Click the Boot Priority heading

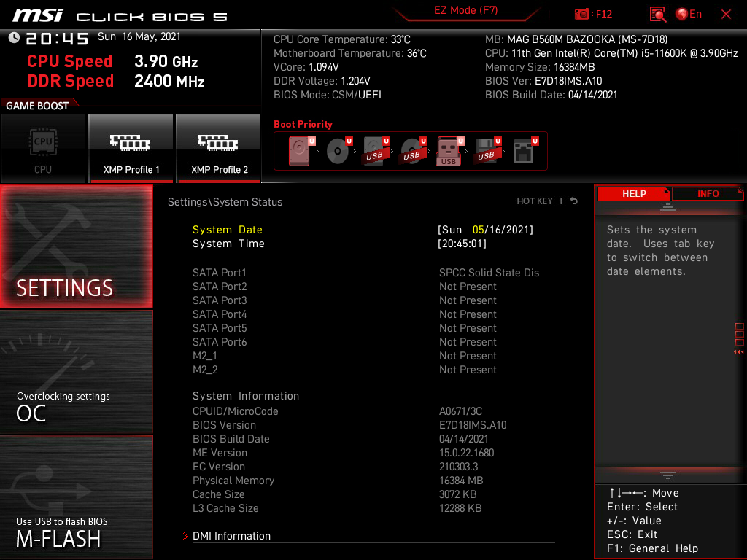point(303,124)
